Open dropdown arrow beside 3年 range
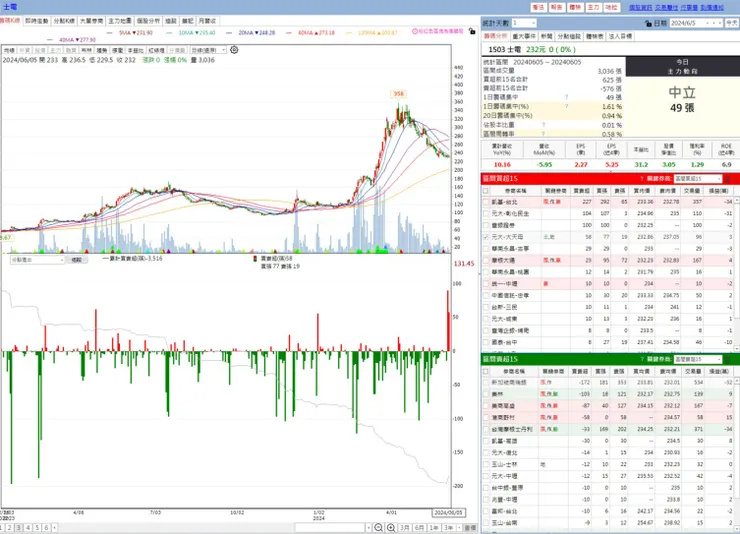 pyautogui.click(x=459, y=528)
